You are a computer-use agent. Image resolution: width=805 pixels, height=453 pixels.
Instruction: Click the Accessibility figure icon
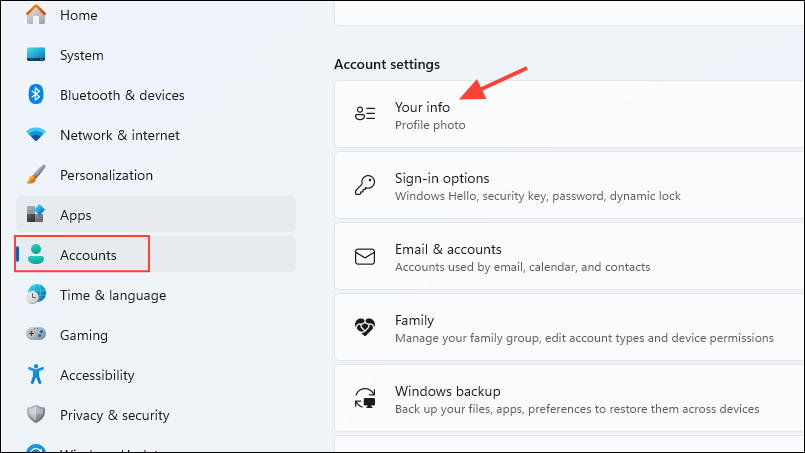[36, 374]
